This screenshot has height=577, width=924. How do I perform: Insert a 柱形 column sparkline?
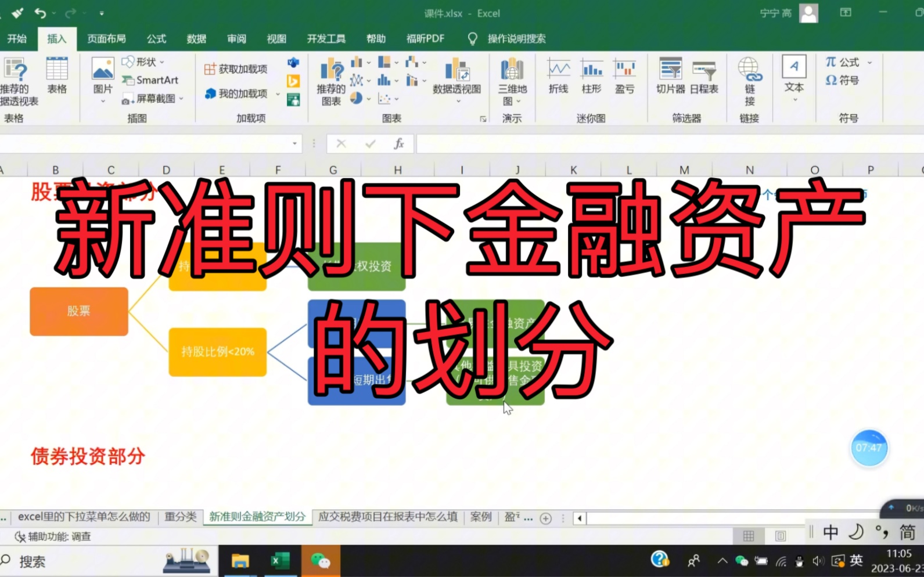592,76
